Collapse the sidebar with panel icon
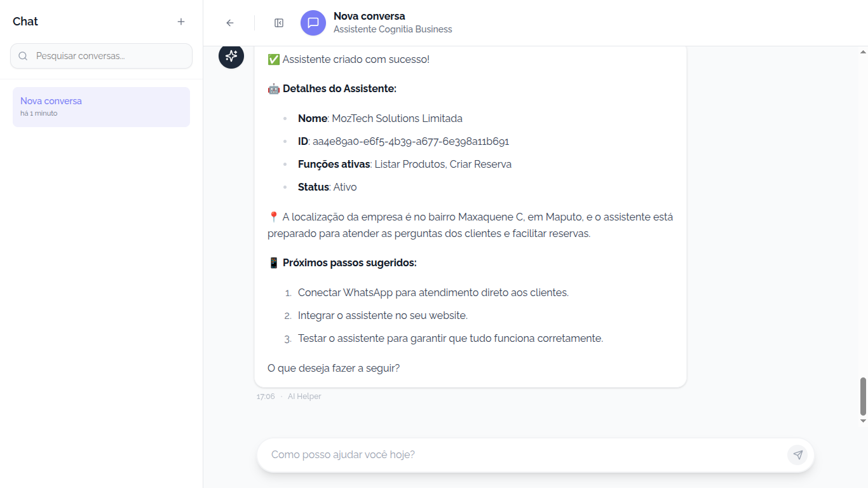Screen dimensions: 868x488 [x=279, y=23]
